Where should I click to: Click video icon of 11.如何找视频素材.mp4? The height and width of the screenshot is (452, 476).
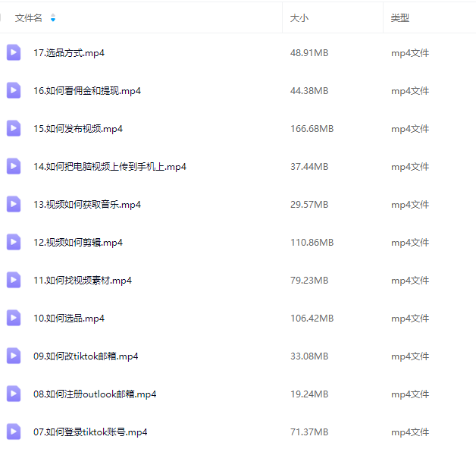[14, 280]
